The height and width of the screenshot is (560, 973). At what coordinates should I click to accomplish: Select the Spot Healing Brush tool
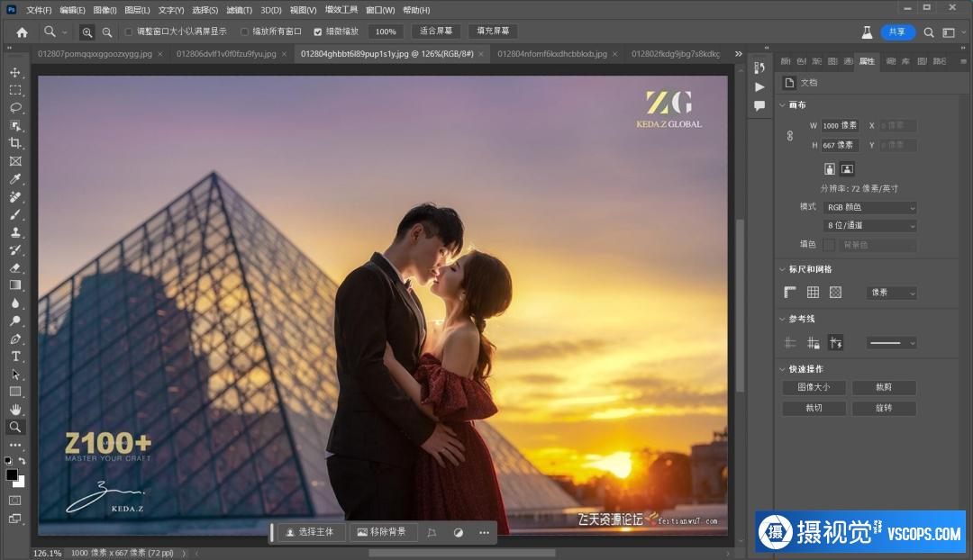tap(15, 196)
